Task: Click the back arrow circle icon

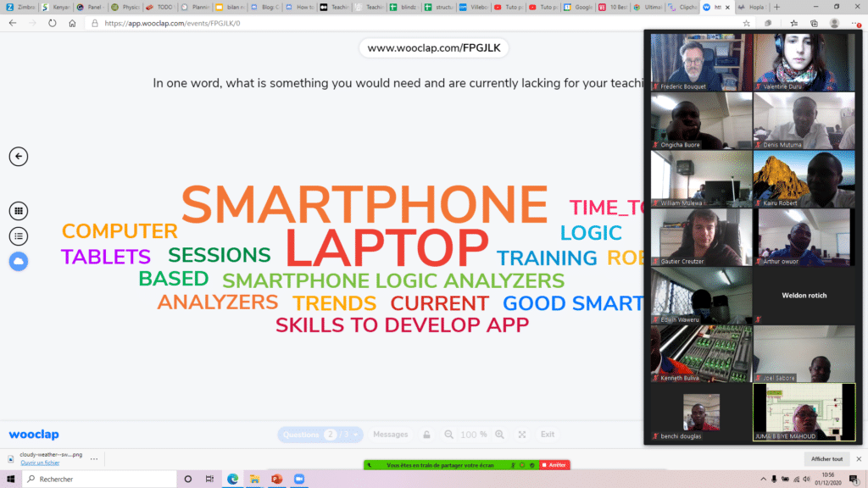Action: pos(19,156)
